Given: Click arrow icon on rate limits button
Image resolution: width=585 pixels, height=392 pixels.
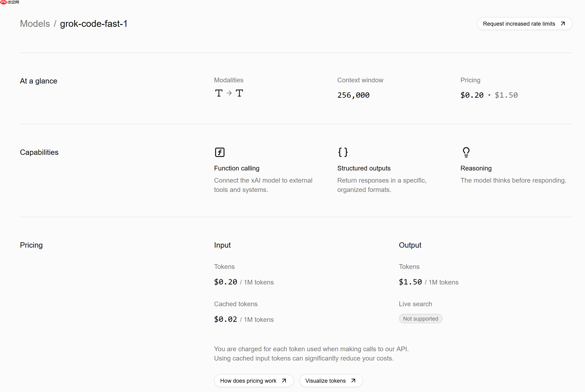Looking at the screenshot, I should (563, 24).
